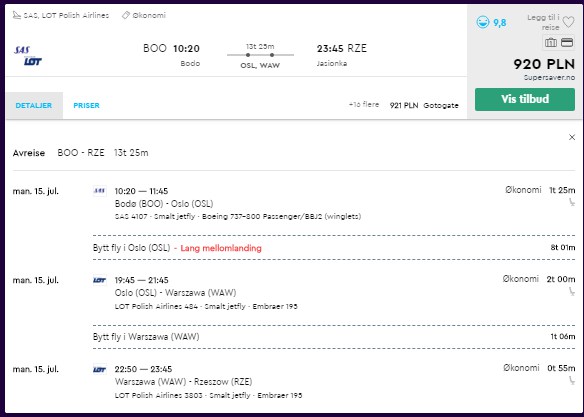The image size is (584, 417).
Task: Click seat icon on the Warszawa–Rzeszow leg
Action: tap(572, 381)
